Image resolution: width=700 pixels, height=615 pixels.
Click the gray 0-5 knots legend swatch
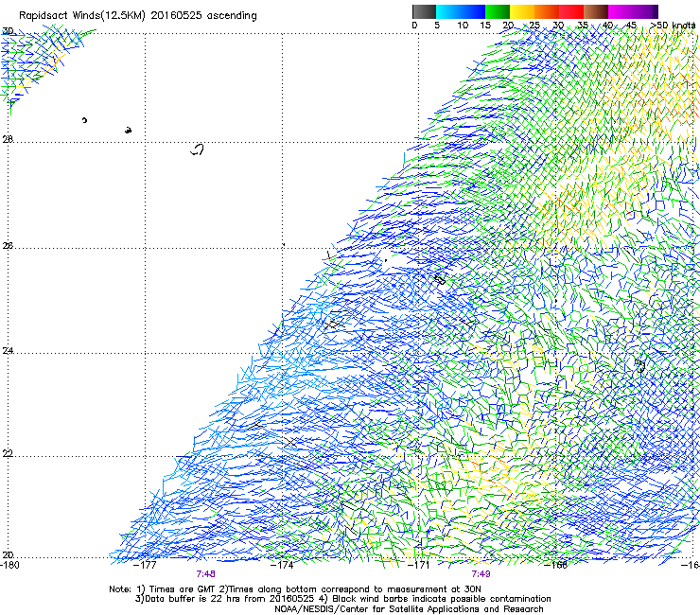[424, 11]
